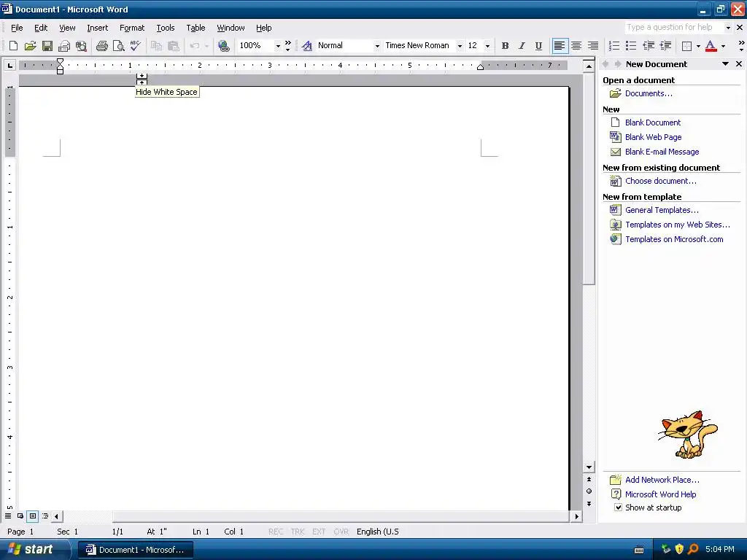Open the Times New Roman font dropdown
The height and width of the screenshot is (560, 747).
(x=460, y=46)
